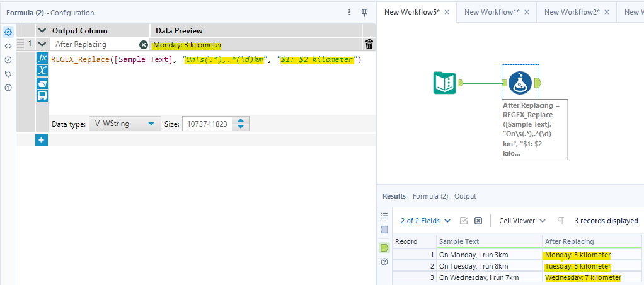Open saved expressions folder icon
The height and width of the screenshot is (285, 644).
point(42,83)
